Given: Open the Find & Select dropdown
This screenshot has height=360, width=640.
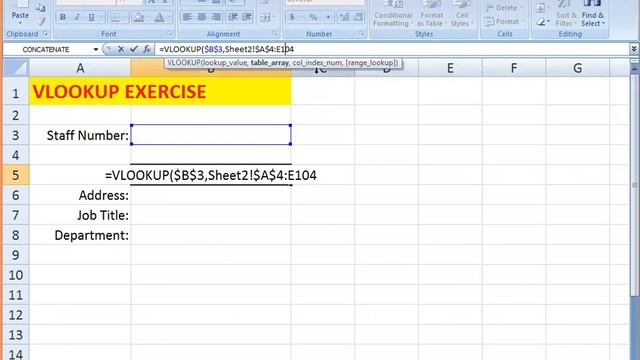Looking at the screenshot, I should coord(592,15).
